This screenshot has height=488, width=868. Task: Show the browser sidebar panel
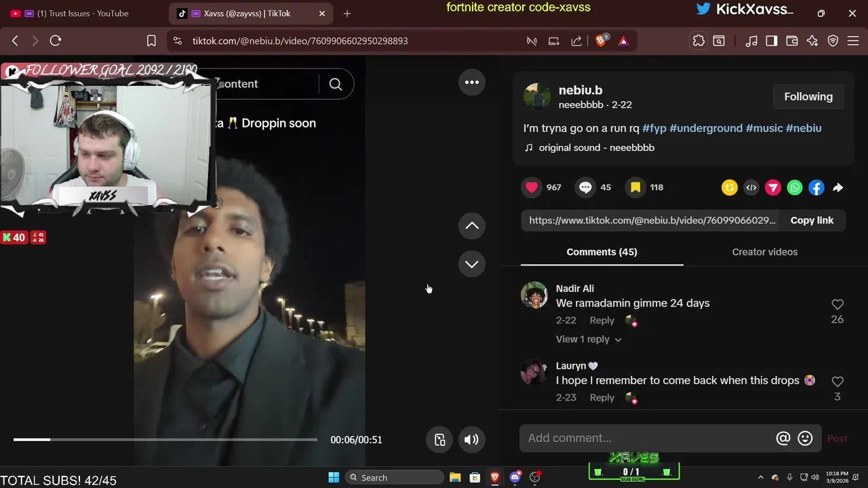coord(772,41)
